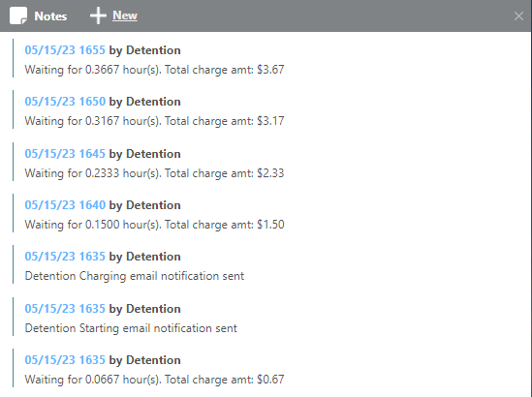
Task: Select note text showing 0.0667 hour(s) waiting
Action: 154,380
